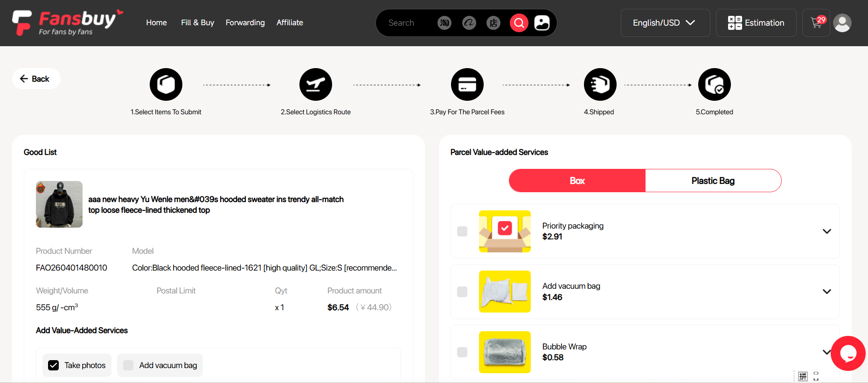Select the Taobao search source icon
This screenshot has width=868, height=383.
click(444, 22)
